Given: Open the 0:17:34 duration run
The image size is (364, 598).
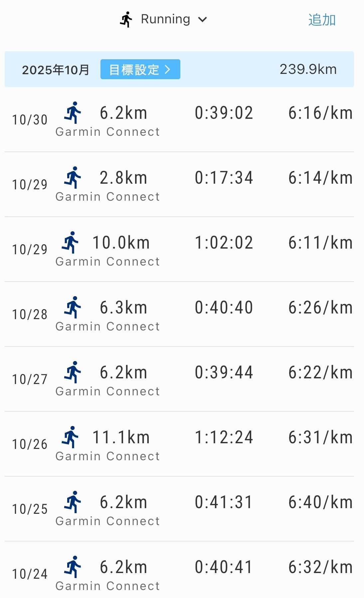Looking at the screenshot, I should point(224,178).
